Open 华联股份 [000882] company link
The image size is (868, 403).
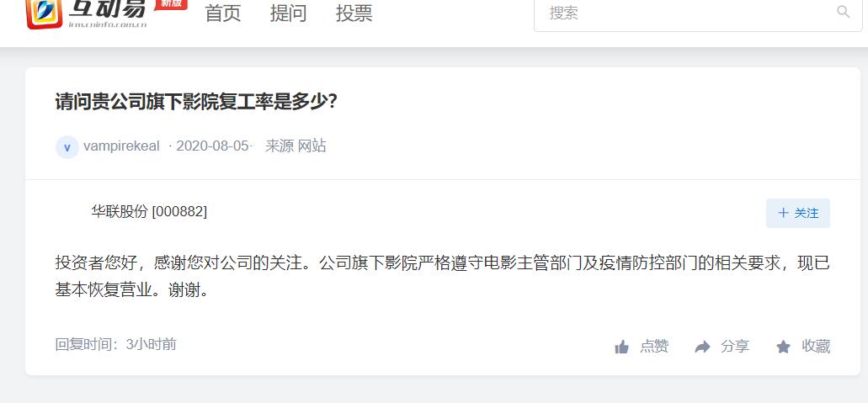(x=149, y=211)
